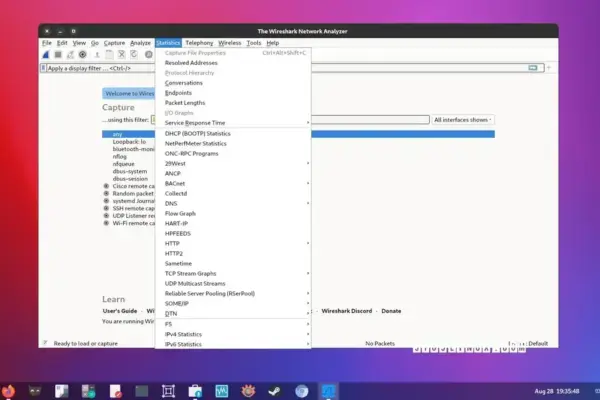Restart the current capture from toolbar

[70, 55]
